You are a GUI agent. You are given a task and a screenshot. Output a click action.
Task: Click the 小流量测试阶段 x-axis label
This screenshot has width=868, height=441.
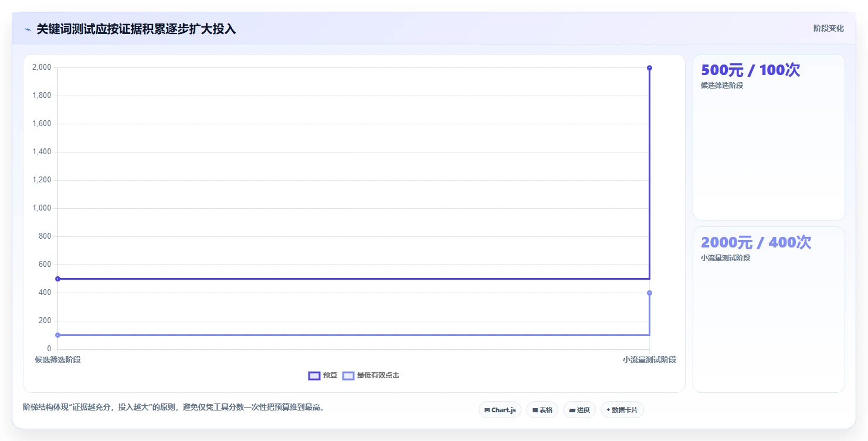649,359
